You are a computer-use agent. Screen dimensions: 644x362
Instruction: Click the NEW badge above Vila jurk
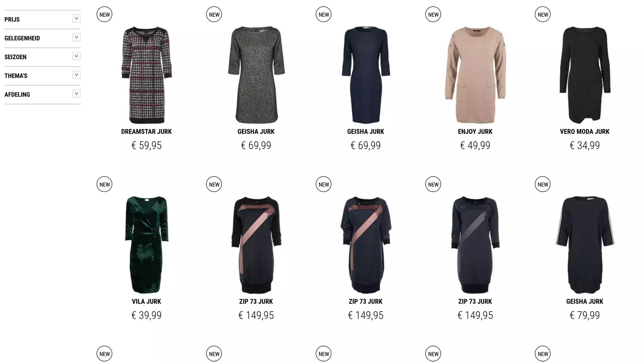point(104,184)
